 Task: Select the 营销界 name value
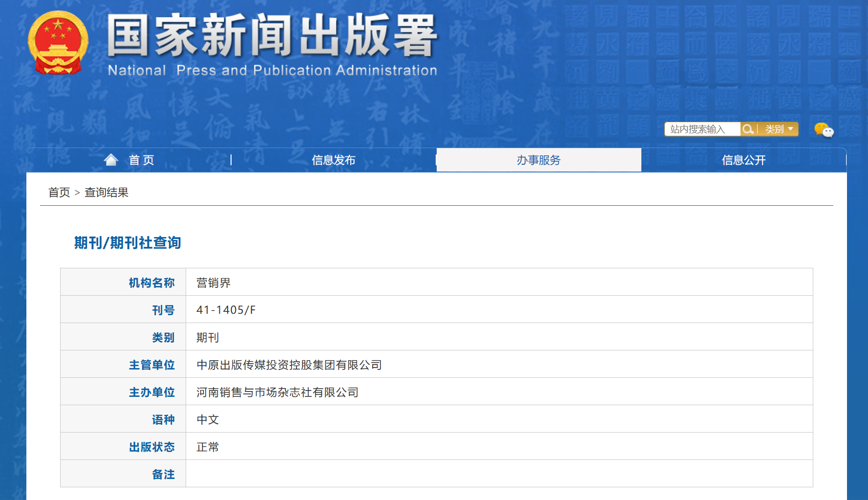pos(213,283)
